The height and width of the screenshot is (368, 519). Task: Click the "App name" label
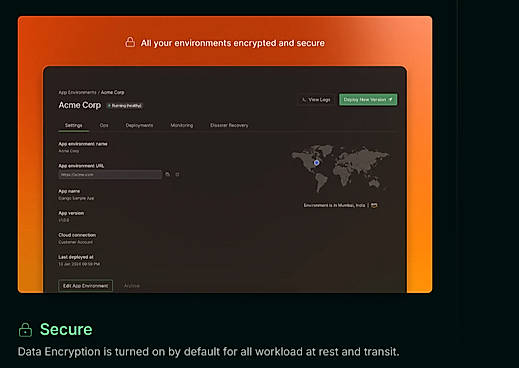coord(69,191)
